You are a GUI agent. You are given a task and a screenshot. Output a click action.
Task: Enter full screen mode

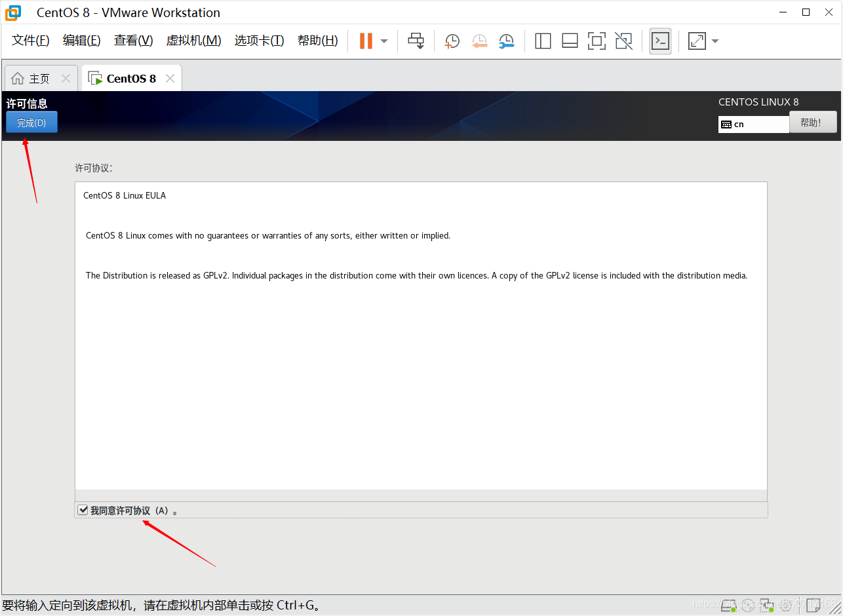coord(597,41)
